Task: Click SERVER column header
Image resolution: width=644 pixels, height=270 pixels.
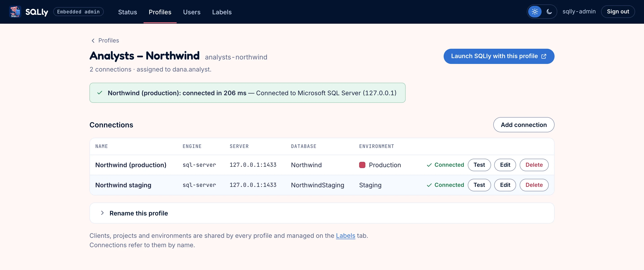Action: [x=239, y=146]
